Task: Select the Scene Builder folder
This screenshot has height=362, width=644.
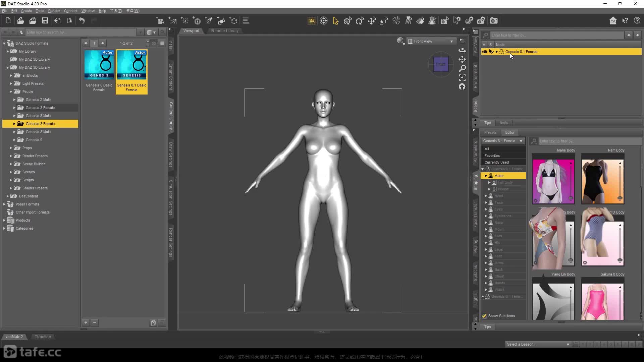Action: 34,164
